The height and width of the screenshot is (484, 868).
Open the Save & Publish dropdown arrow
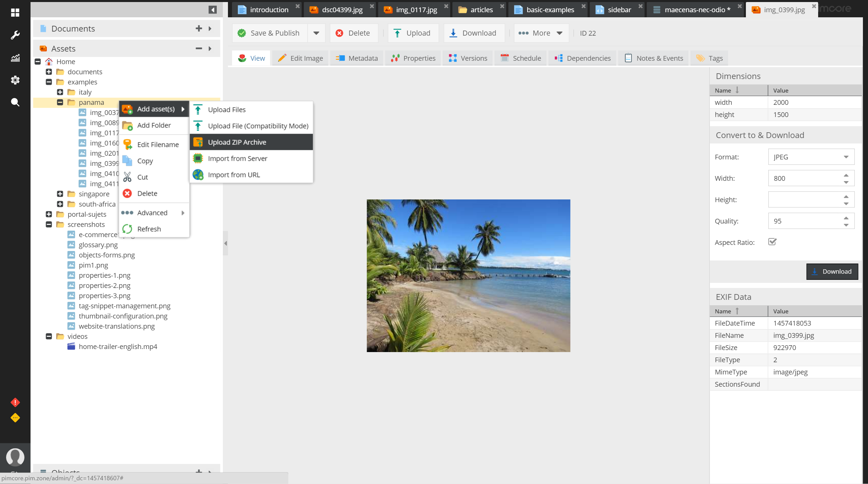coord(316,33)
